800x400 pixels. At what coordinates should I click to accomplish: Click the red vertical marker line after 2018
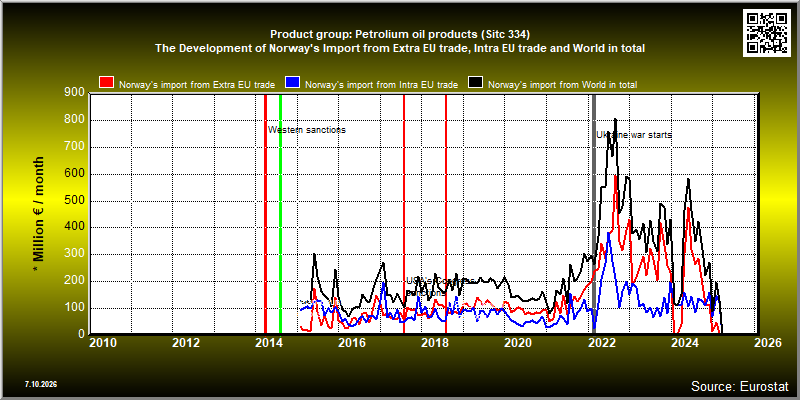point(446,213)
